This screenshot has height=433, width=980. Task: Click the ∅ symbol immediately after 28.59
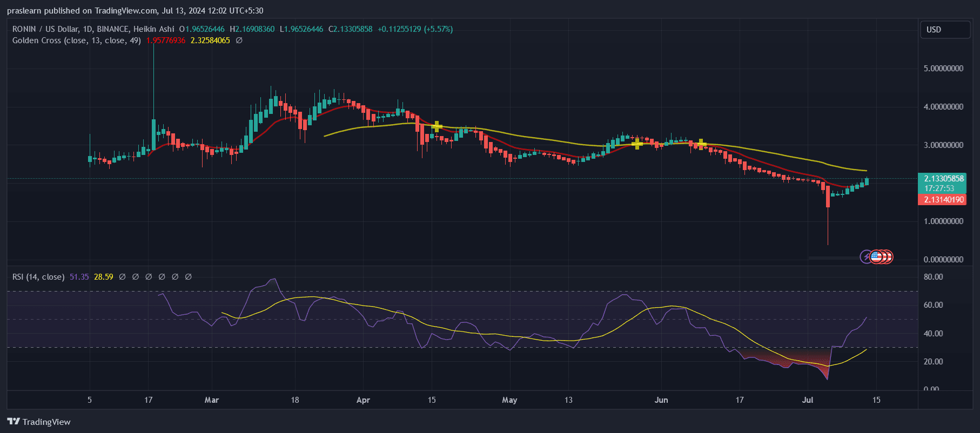(x=122, y=277)
